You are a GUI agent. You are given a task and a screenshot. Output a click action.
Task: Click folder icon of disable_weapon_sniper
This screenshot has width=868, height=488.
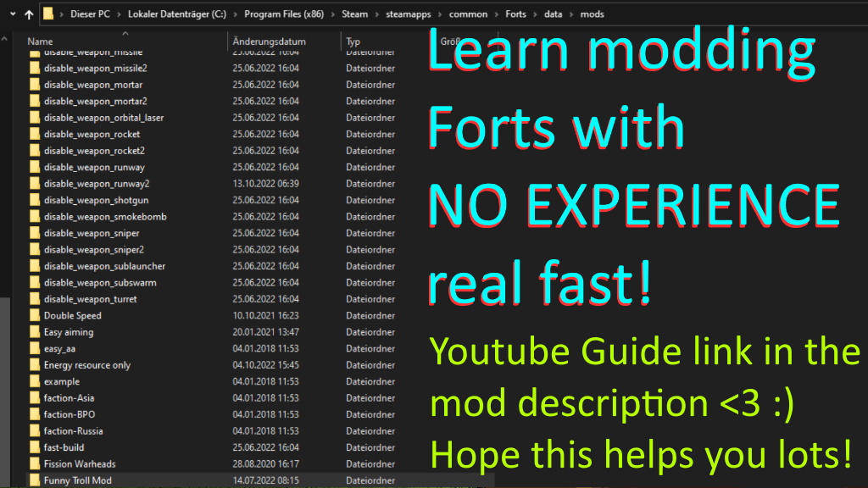coord(34,233)
